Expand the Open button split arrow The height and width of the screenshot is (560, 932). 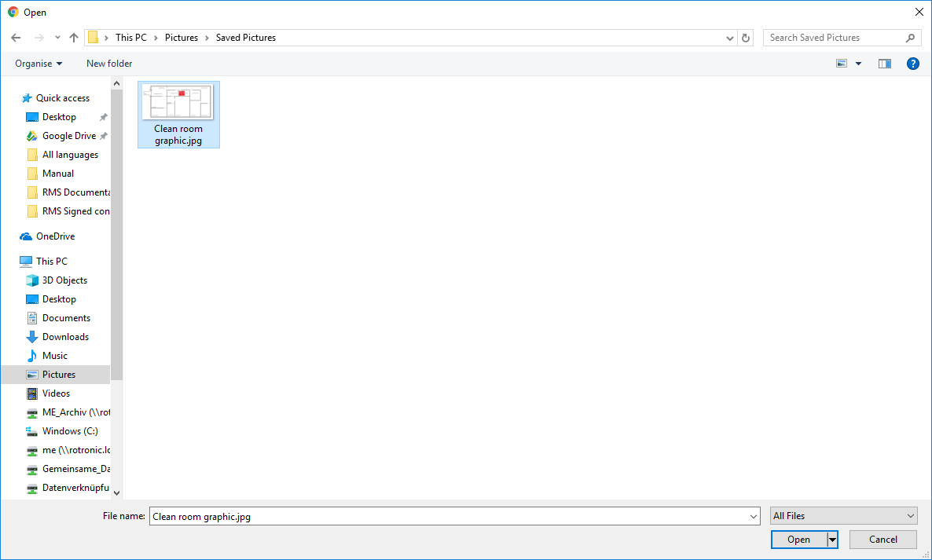click(832, 540)
